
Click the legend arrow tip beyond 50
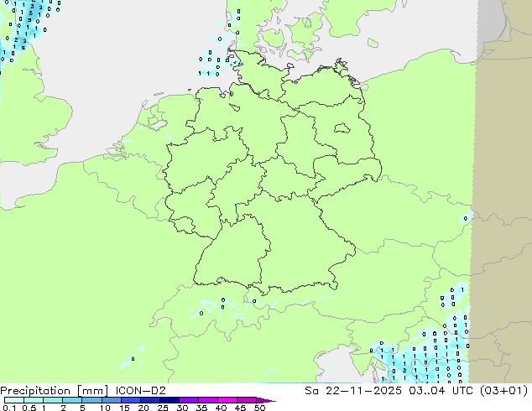[266, 400]
